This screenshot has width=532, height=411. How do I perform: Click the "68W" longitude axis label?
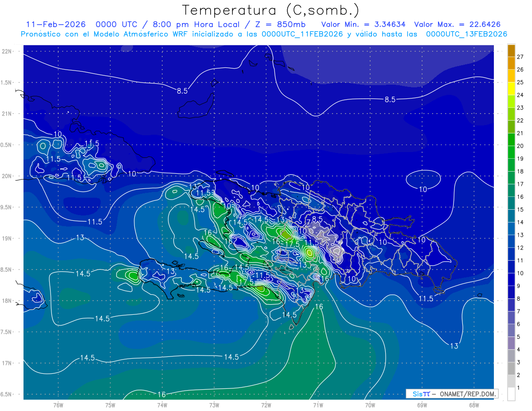pos(474,405)
